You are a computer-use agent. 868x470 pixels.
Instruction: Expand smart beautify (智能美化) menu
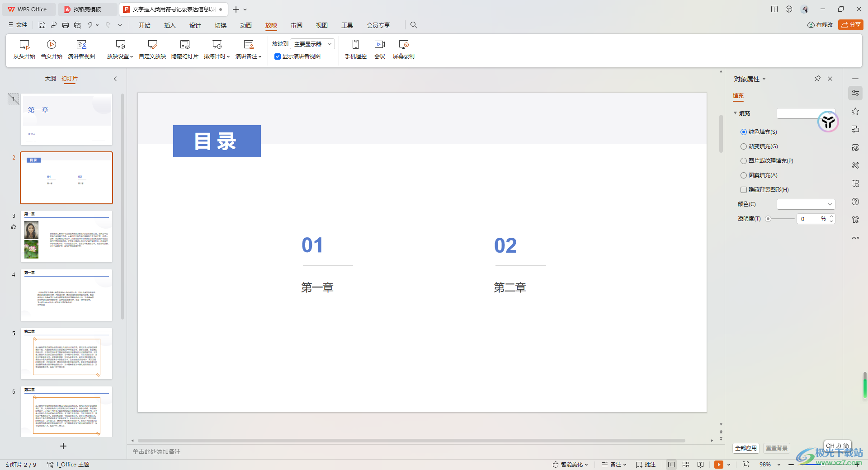click(571, 465)
